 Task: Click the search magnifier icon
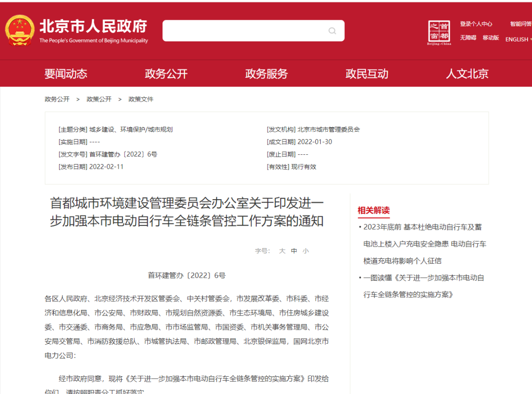pos(332,31)
